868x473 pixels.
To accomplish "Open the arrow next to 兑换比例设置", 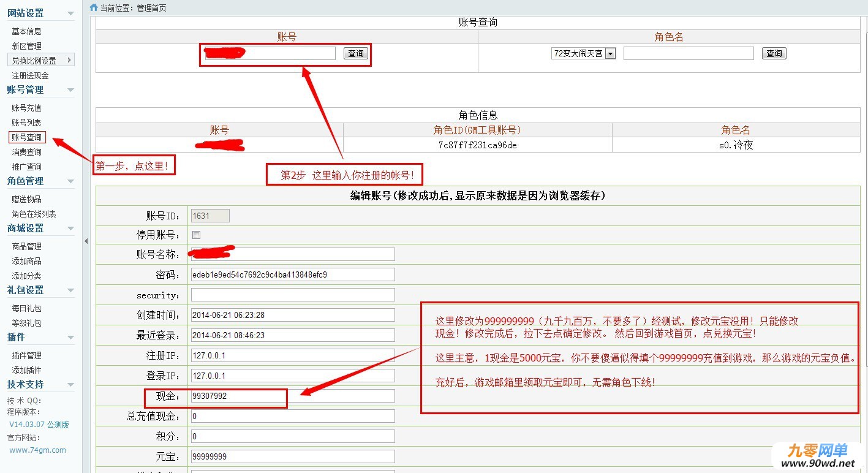I will tap(69, 60).
